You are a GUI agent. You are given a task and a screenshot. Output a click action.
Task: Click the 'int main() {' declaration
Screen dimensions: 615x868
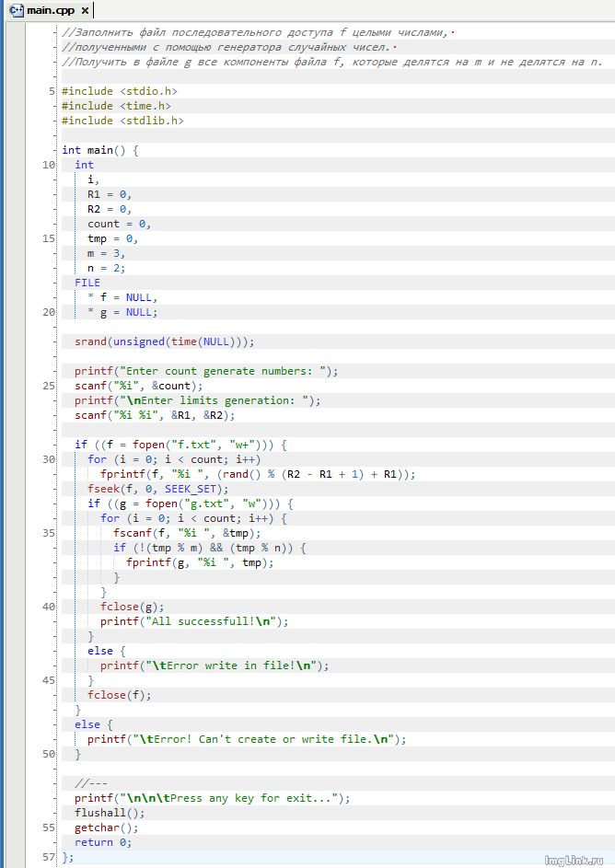coord(100,150)
